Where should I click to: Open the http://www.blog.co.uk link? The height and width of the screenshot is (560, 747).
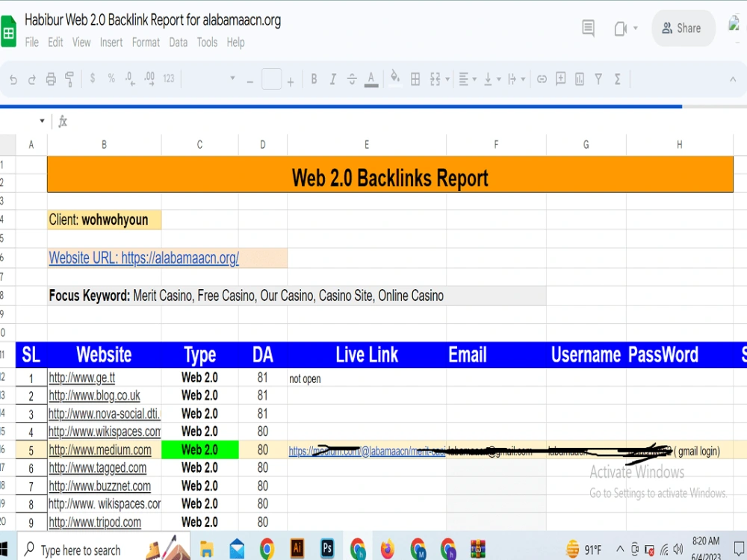[x=94, y=396]
